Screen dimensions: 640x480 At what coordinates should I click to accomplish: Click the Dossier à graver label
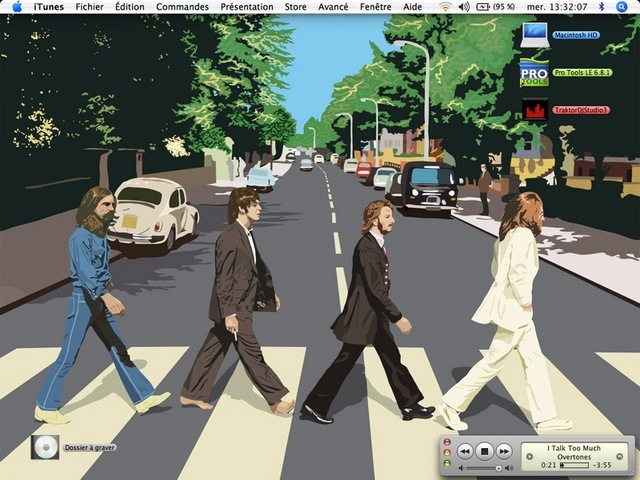90,448
